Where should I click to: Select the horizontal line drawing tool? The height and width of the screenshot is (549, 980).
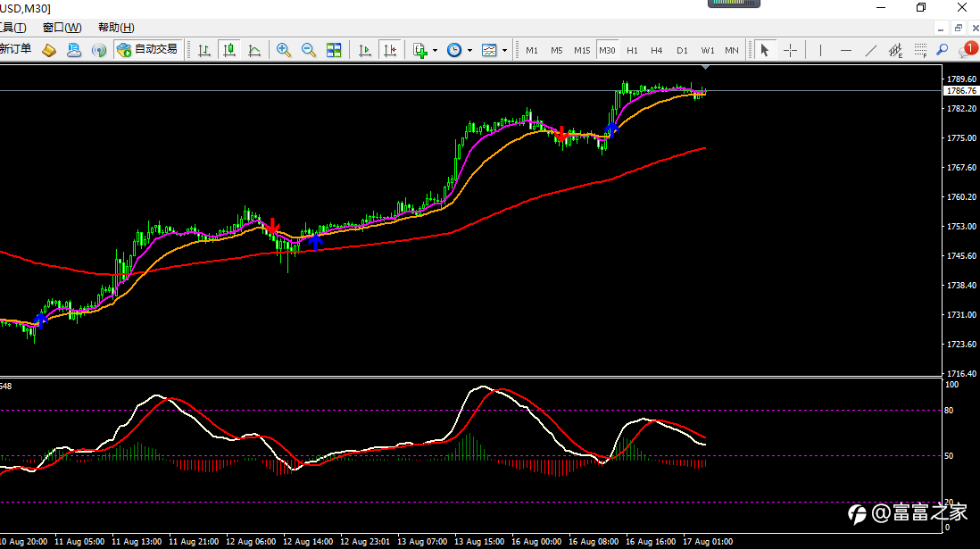click(845, 50)
